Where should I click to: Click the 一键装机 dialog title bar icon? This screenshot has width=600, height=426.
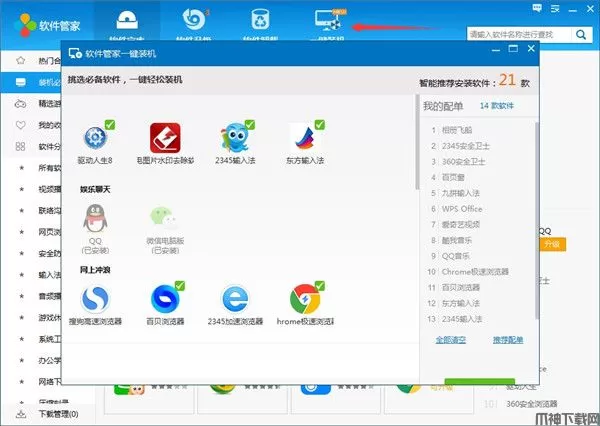[75, 53]
